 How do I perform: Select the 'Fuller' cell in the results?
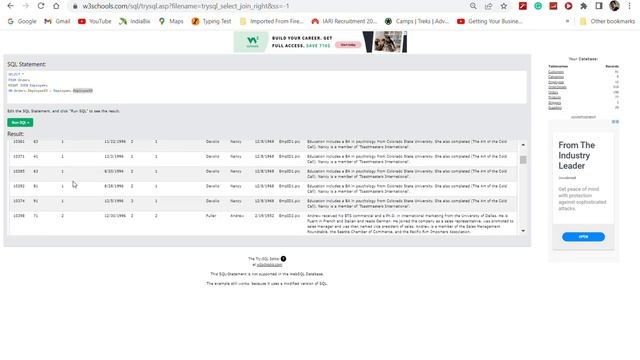(x=211, y=216)
